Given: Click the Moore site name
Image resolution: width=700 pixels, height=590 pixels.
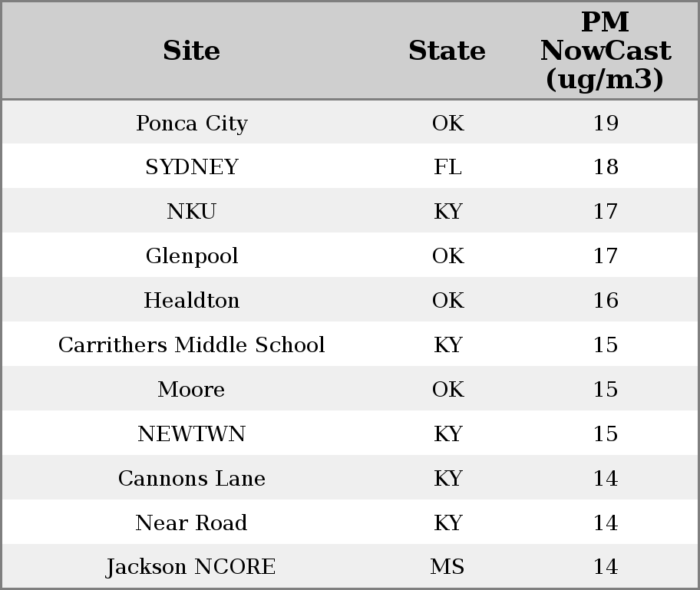Looking at the screenshot, I should 191,390.
